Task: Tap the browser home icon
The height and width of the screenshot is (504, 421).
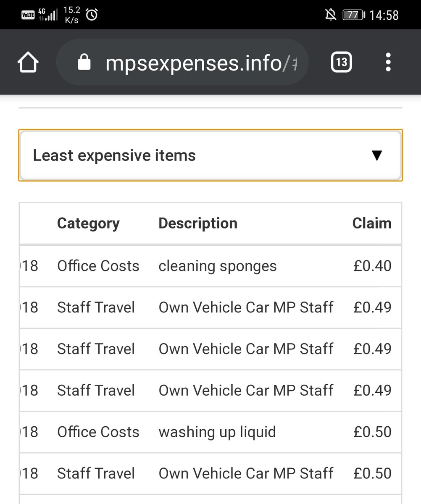Action: coord(28,63)
